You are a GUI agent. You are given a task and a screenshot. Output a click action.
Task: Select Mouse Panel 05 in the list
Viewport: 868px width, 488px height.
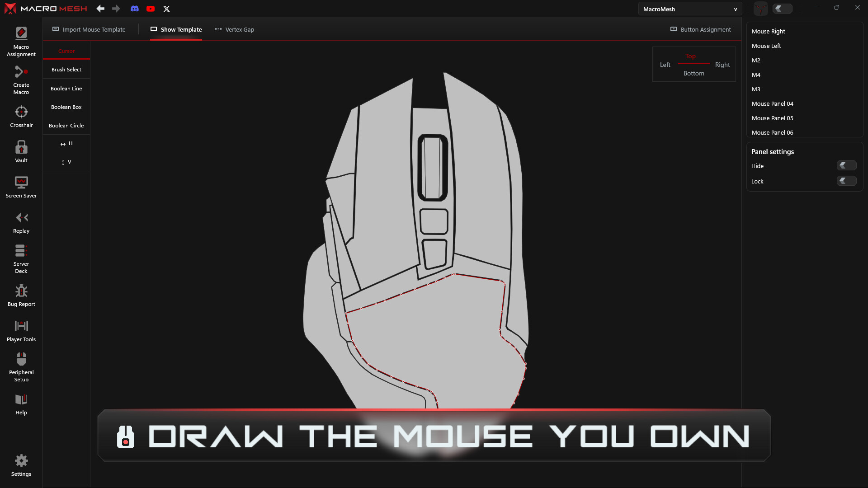point(772,118)
